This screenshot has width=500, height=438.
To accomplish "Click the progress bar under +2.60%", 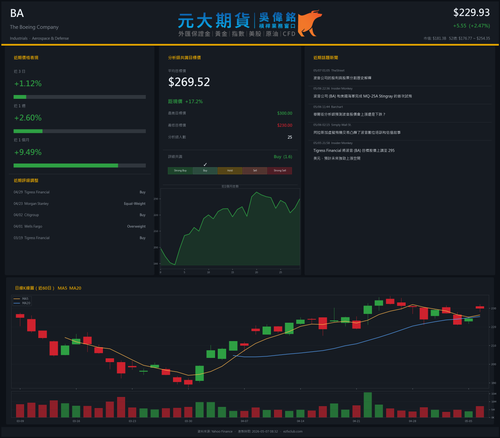I will click(80, 131).
